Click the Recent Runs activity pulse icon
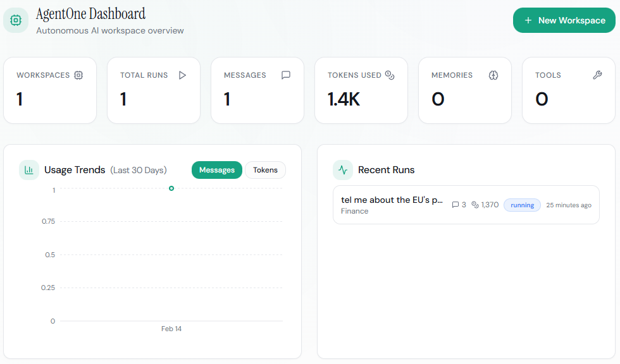This screenshot has width=620, height=364. point(343,170)
